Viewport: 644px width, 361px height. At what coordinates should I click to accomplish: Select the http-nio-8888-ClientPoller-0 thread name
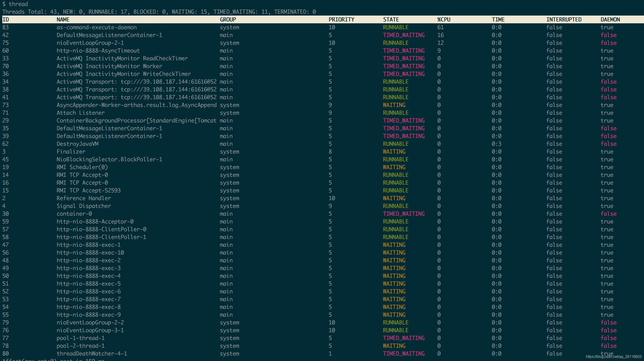click(101, 229)
